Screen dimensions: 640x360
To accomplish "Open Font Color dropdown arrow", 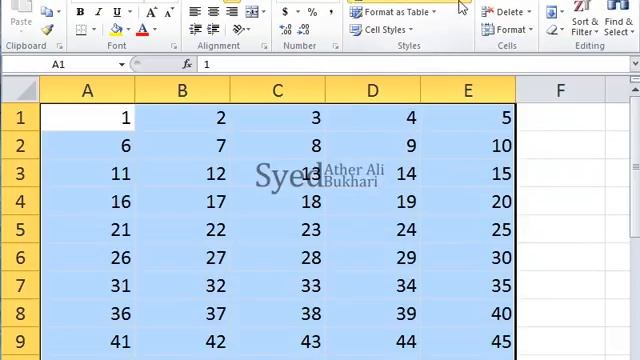I will pos(155,30).
